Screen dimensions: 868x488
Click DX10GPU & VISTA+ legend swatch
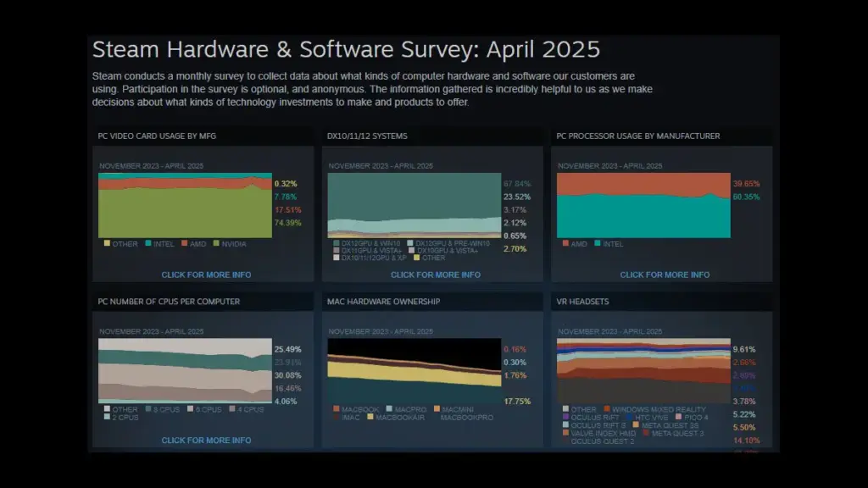412,250
